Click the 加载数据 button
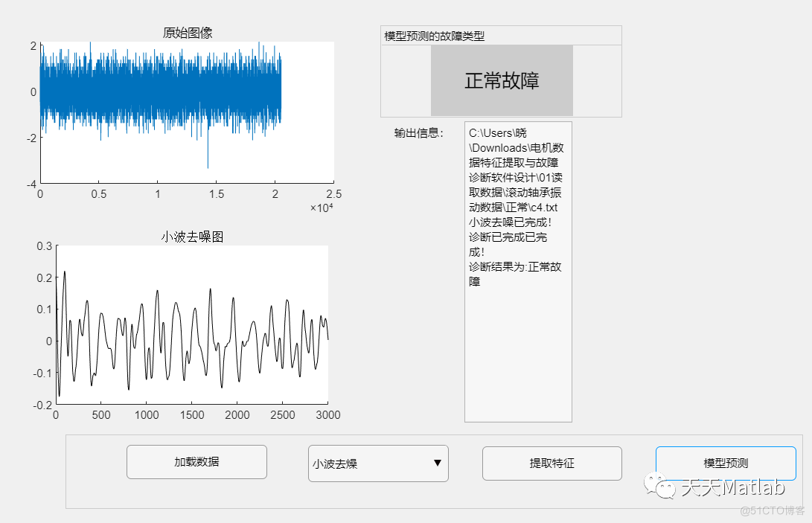 (196, 462)
